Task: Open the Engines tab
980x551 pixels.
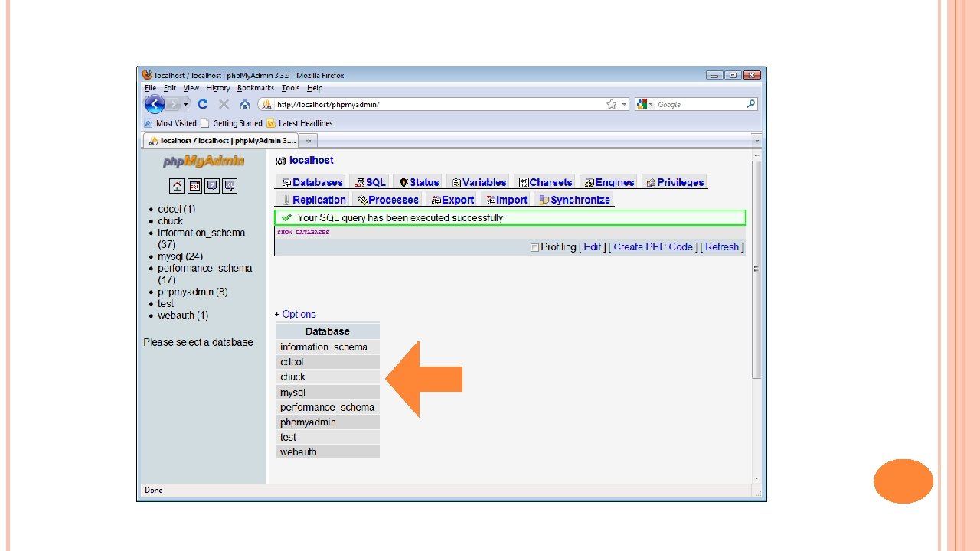Action: point(609,182)
